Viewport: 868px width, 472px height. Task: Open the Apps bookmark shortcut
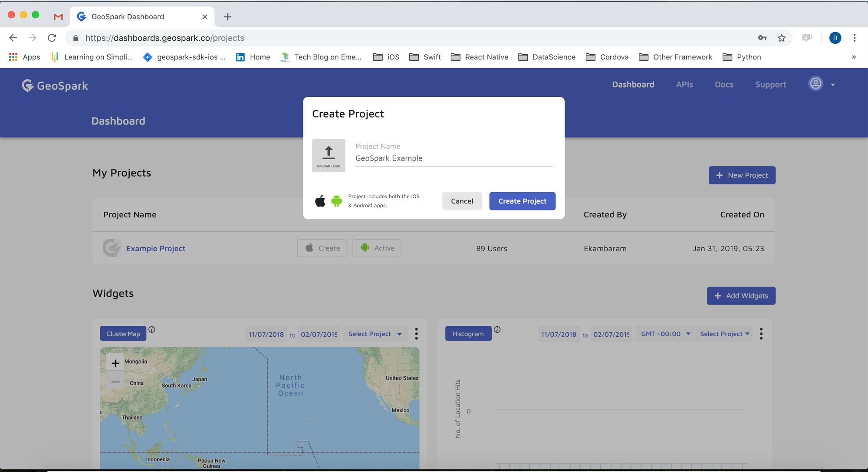24,57
